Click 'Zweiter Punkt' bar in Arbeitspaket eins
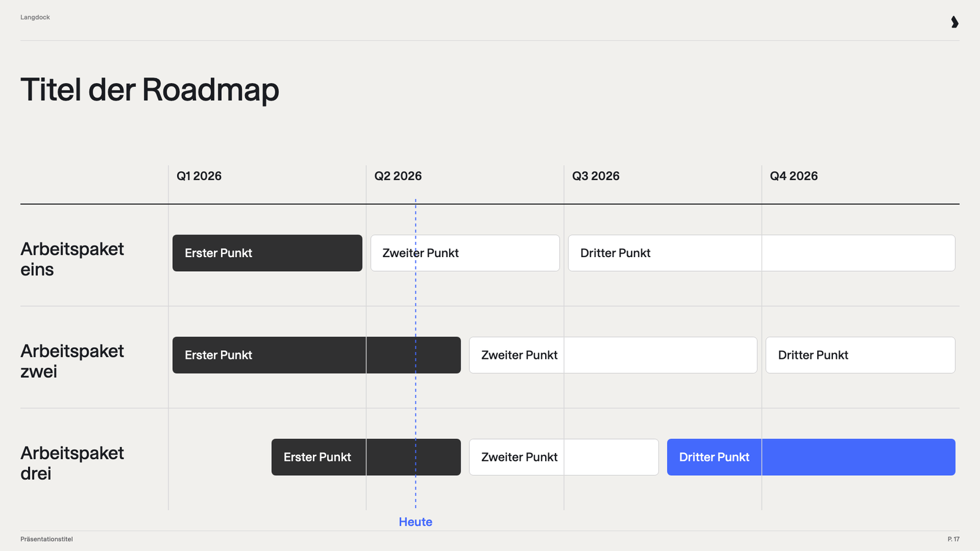Screen dimensions: 980x551 coord(465,253)
